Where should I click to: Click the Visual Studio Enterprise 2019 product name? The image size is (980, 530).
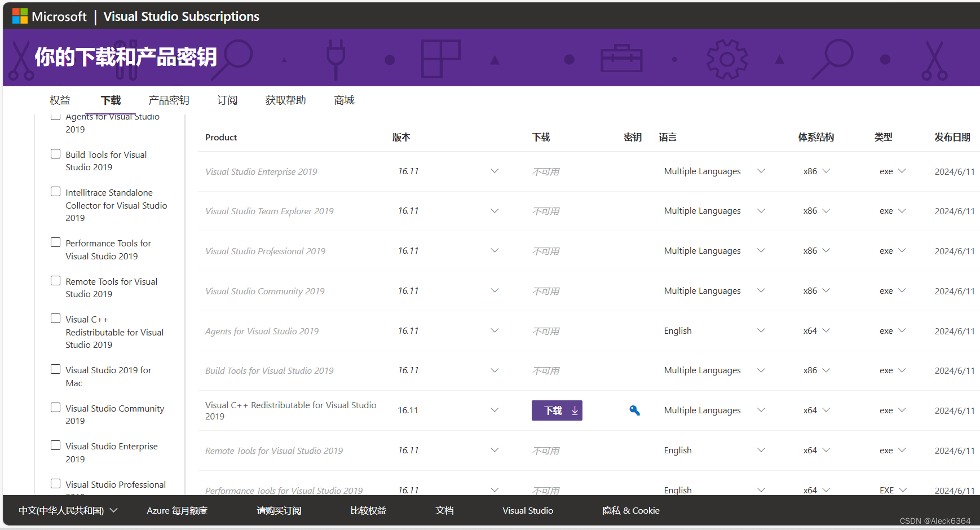coord(261,171)
